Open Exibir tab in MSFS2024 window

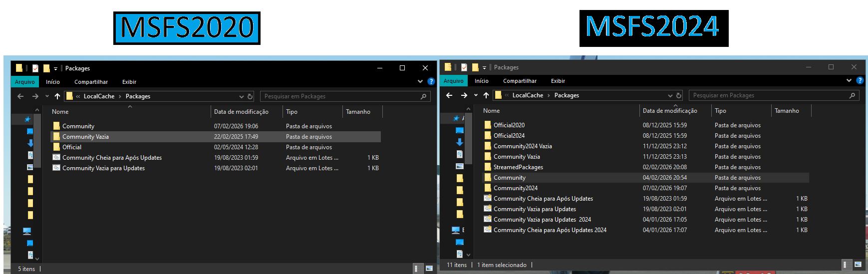pos(558,81)
